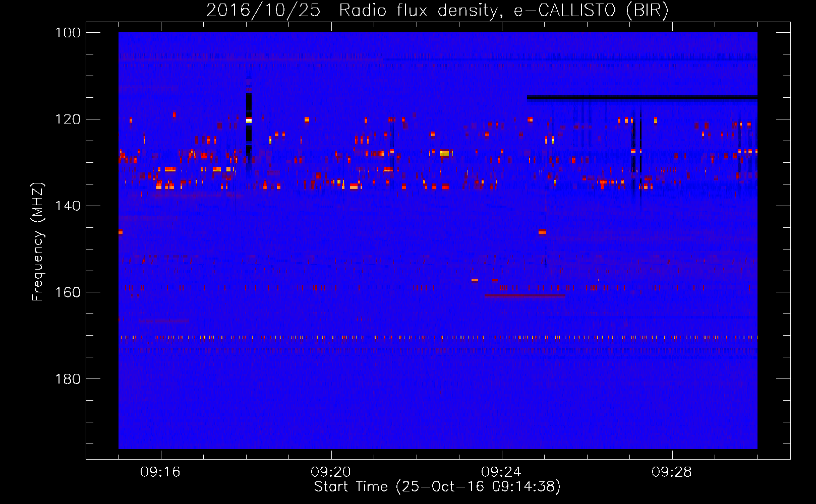The height and width of the screenshot is (504, 816).
Task: Click the "Start Time (25-Oct-16 09:14:38)" label
Action: tap(437, 487)
